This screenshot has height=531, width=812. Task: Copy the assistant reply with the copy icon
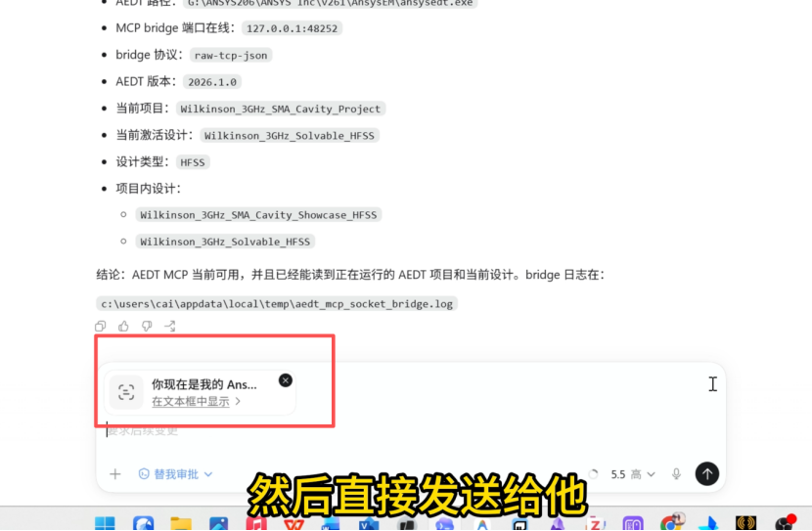click(x=101, y=326)
